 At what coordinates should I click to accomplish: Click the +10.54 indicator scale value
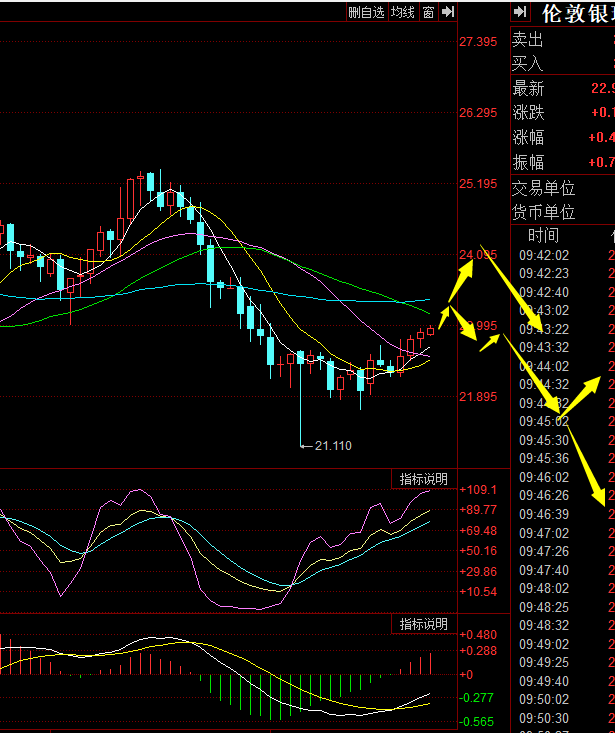pyautogui.click(x=478, y=592)
